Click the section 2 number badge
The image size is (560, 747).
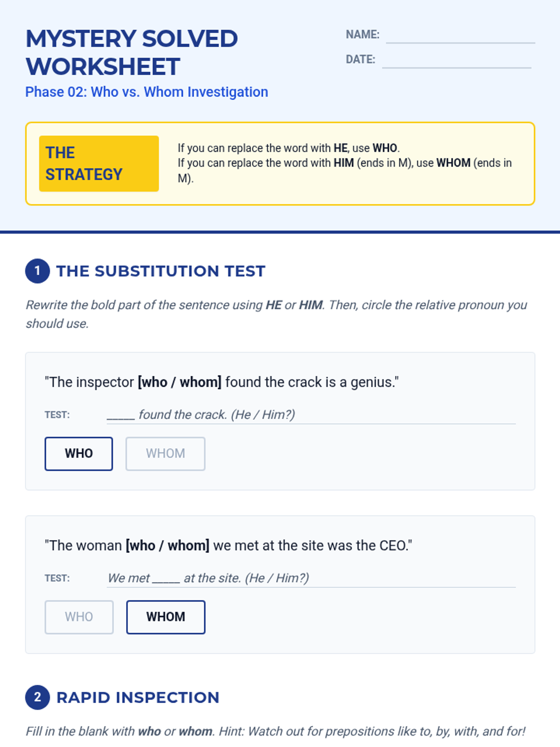click(x=37, y=697)
